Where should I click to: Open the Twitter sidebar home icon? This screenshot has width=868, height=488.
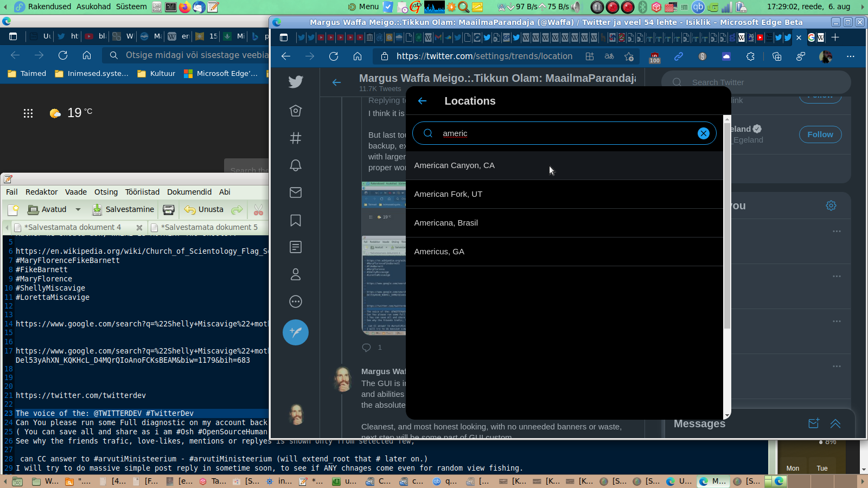click(x=296, y=111)
